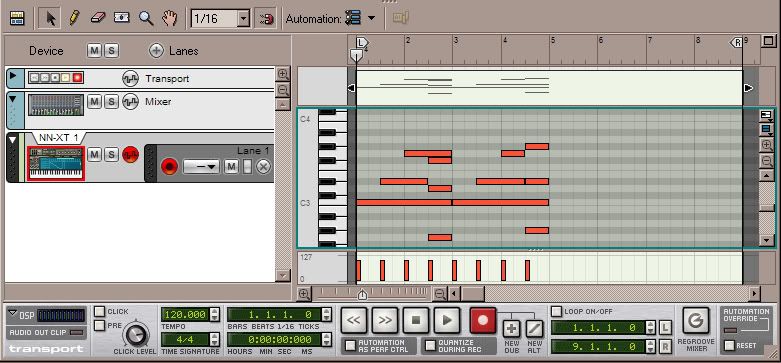Select the Selection arrow tool
The height and width of the screenshot is (363, 781).
coord(51,19)
